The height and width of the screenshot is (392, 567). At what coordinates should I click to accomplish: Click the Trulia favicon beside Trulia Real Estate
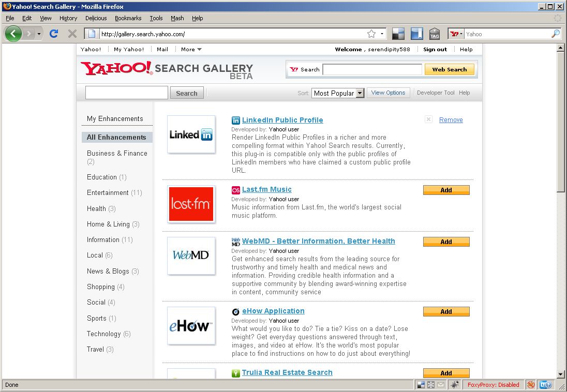click(236, 373)
